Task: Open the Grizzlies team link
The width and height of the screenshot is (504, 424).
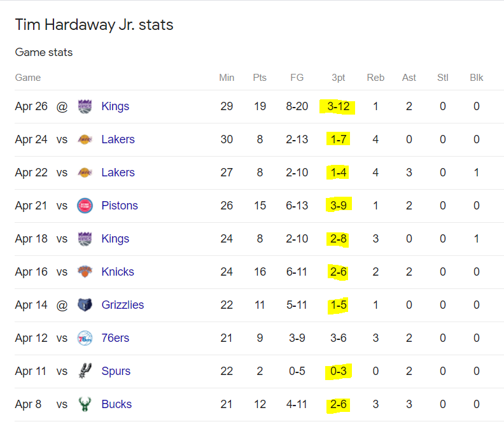Action: (x=123, y=305)
